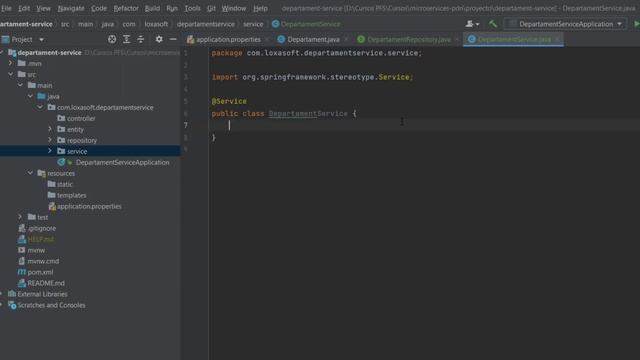Click the Collapse All icon in Project toolbar
The width and height of the screenshot is (640, 360).
(x=141, y=39)
